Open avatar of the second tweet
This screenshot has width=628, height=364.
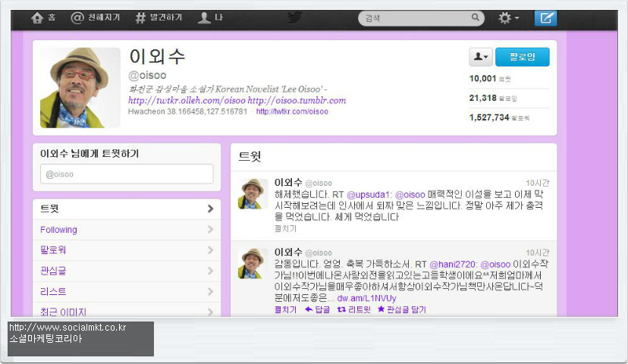253,263
